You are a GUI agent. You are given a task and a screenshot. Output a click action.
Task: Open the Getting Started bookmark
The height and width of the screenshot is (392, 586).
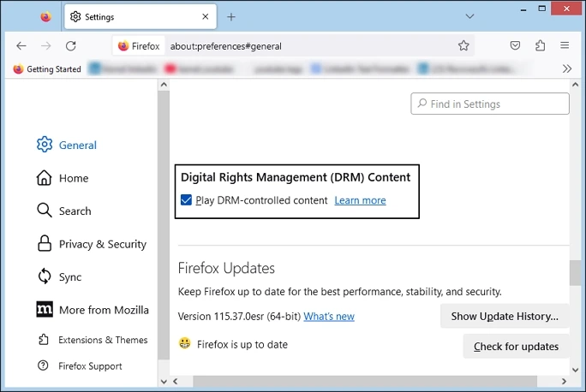click(47, 69)
